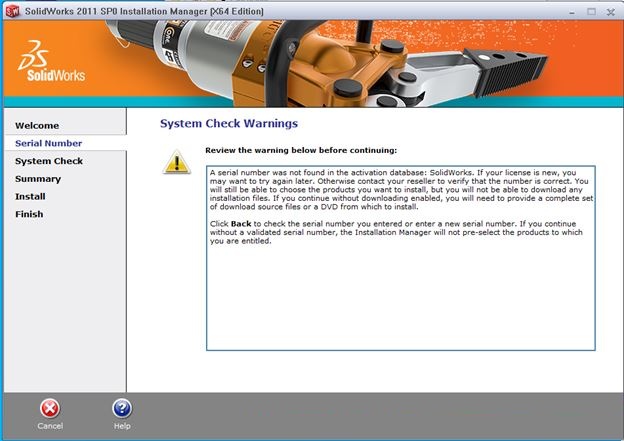Click the System Check Warnings heading

[x=229, y=123]
